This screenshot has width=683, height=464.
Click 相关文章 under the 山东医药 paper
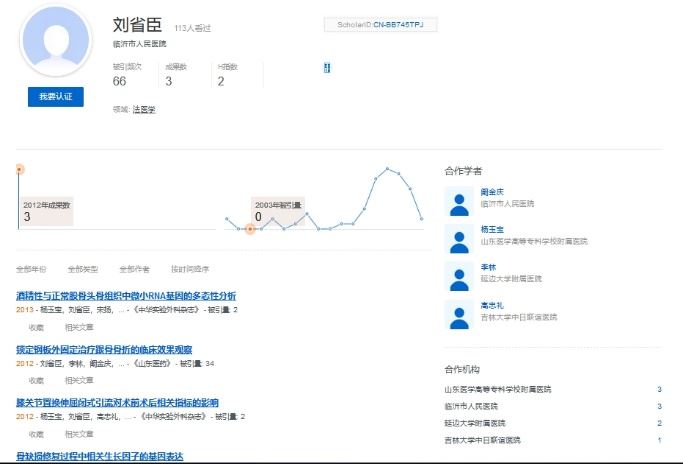[79, 381]
